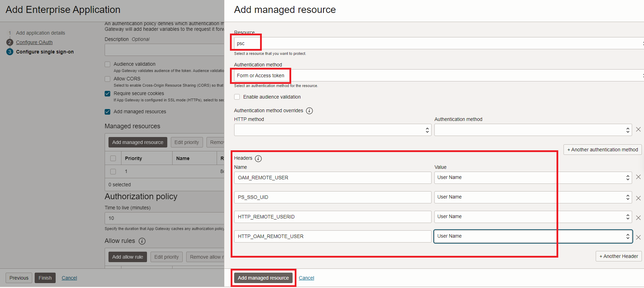Focus the Time to live minutes field
Viewport: 644px width, 288px height.
[164, 218]
